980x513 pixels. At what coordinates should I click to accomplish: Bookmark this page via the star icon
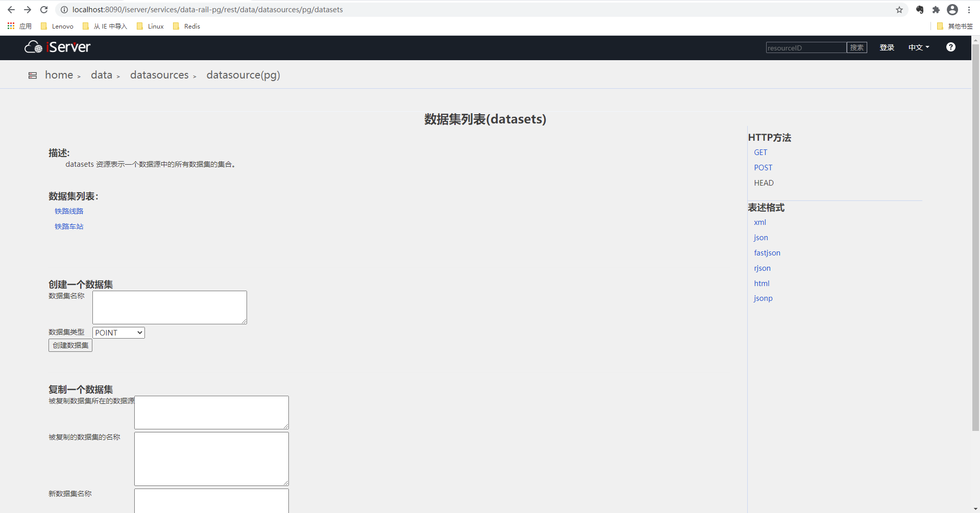click(x=899, y=9)
